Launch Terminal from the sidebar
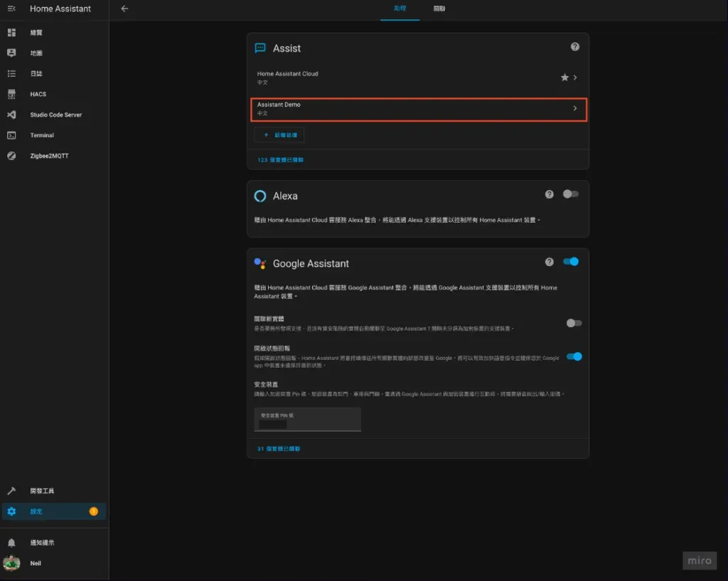The image size is (728, 581). coord(42,135)
